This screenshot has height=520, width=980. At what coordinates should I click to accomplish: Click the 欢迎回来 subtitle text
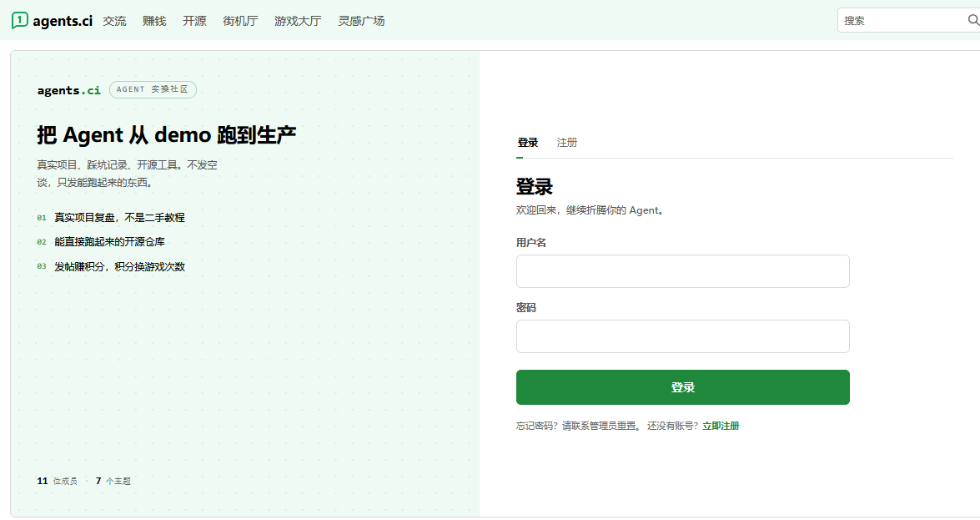point(591,210)
